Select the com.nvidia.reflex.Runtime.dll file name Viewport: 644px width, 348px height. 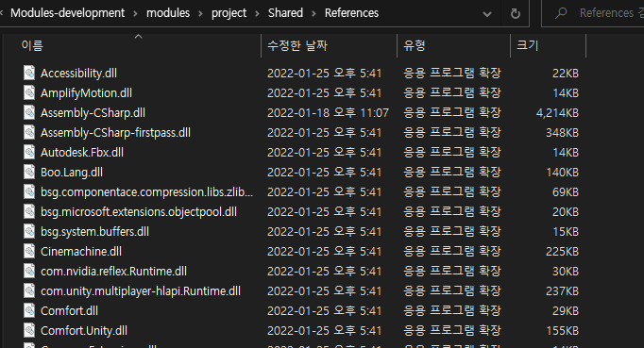pos(113,272)
